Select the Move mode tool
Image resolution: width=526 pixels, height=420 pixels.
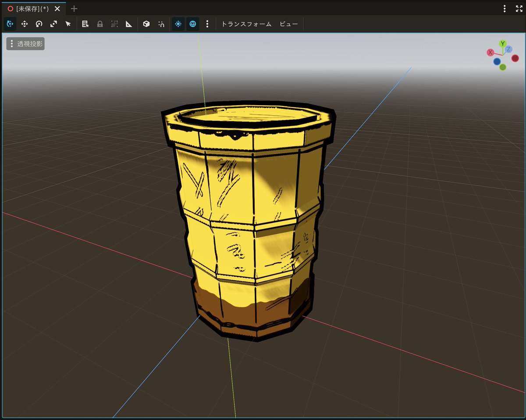tap(25, 24)
